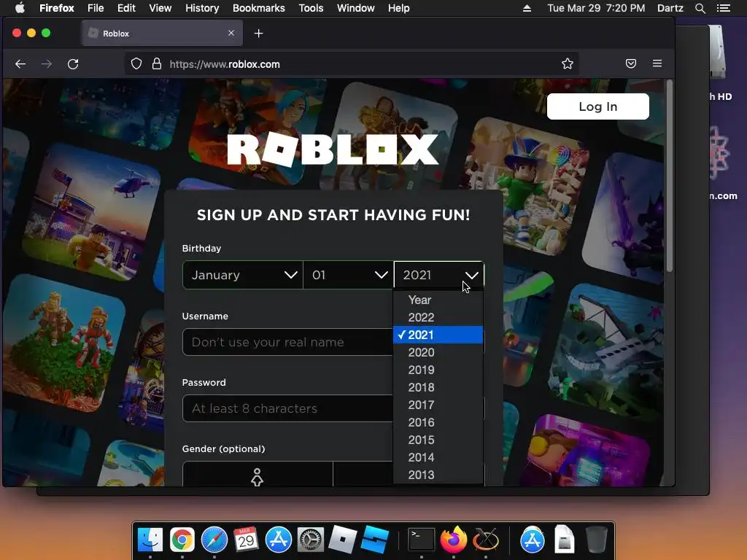Select 2014 from the year list
Viewport: 747px width, 560px height.
point(438,457)
